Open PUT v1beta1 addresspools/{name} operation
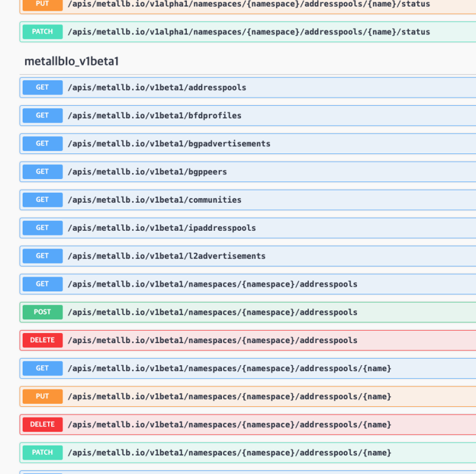Screen dimensions: 476x474 (248, 396)
